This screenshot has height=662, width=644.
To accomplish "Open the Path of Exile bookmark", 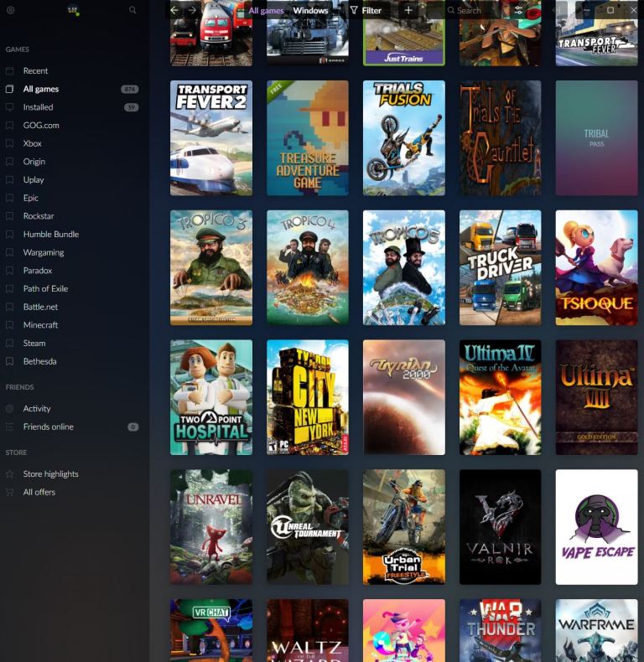I will tap(45, 289).
